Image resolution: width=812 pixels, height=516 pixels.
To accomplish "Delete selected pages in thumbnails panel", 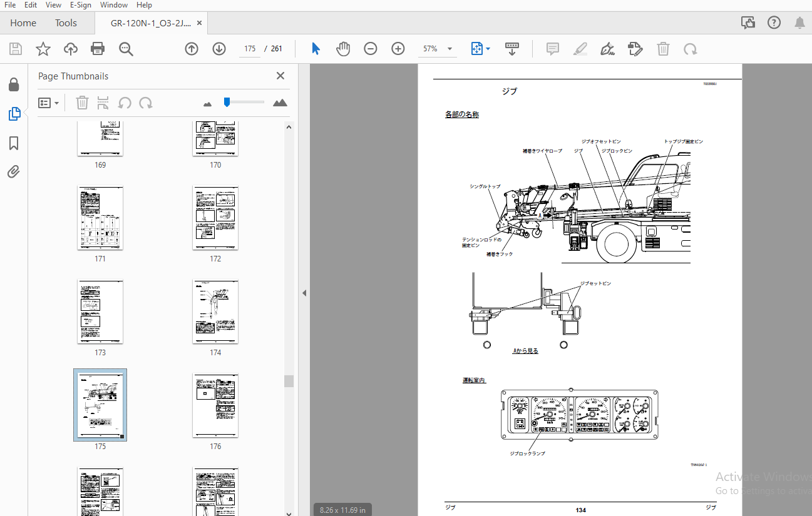I will [x=83, y=103].
